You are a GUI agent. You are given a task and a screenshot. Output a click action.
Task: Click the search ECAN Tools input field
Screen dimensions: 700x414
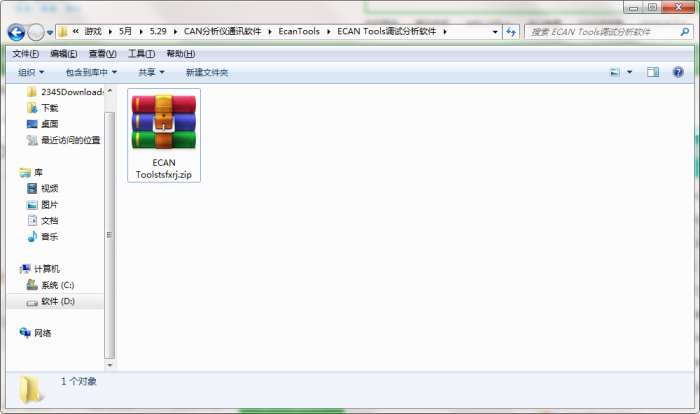(x=603, y=32)
